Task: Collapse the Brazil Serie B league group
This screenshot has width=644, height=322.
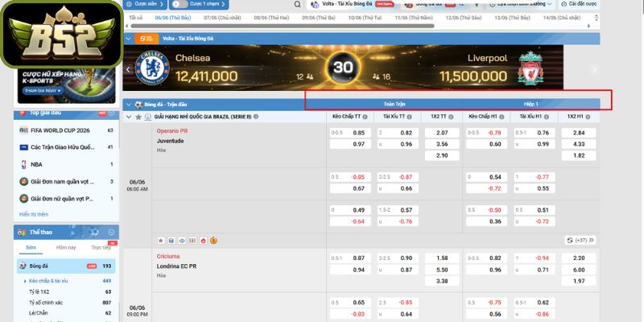Action: (129, 117)
